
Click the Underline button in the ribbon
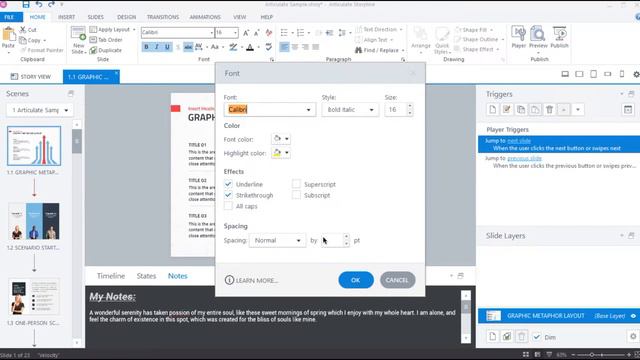(x=167, y=47)
